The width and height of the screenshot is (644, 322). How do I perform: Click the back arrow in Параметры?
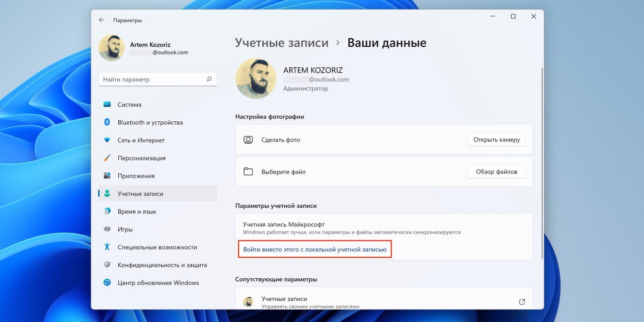(101, 20)
